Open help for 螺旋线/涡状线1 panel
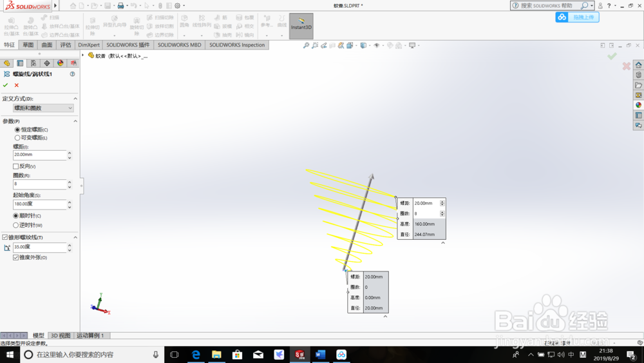This screenshot has height=363, width=644. click(72, 74)
